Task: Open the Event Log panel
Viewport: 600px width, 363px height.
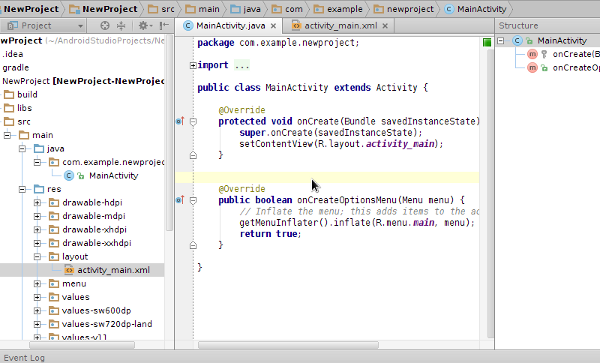Action: (24, 358)
